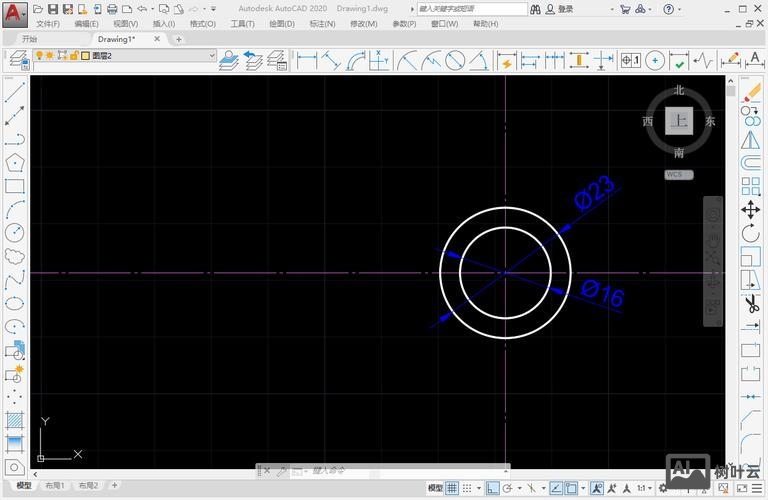Click the 登录 sign-in button
The height and width of the screenshot is (500, 768).
click(x=565, y=9)
